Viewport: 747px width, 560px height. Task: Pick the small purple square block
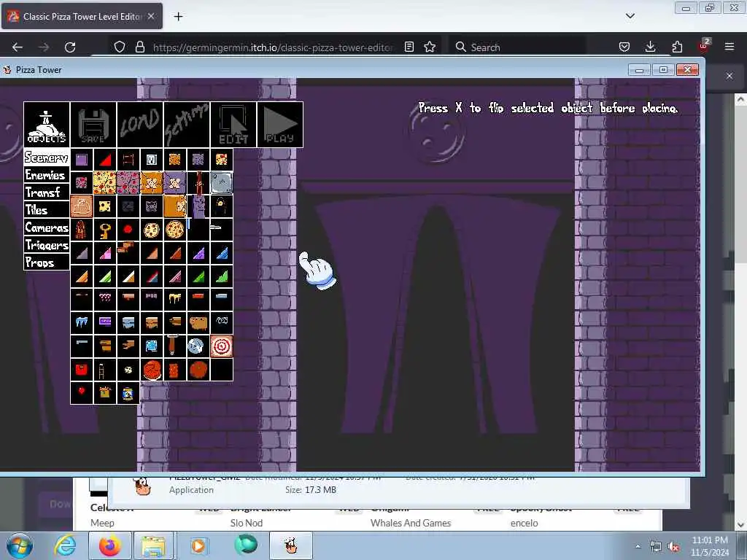82,160
